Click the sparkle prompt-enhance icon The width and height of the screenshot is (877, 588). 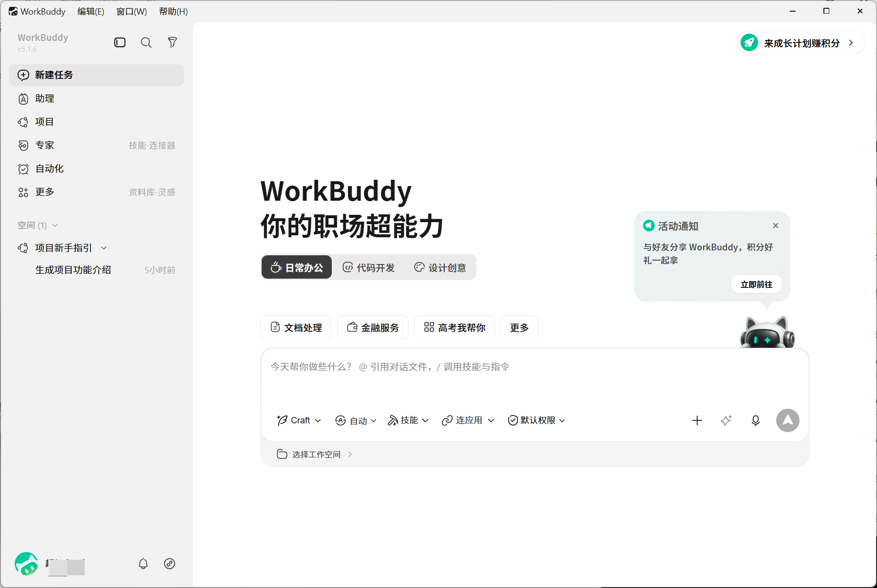726,420
